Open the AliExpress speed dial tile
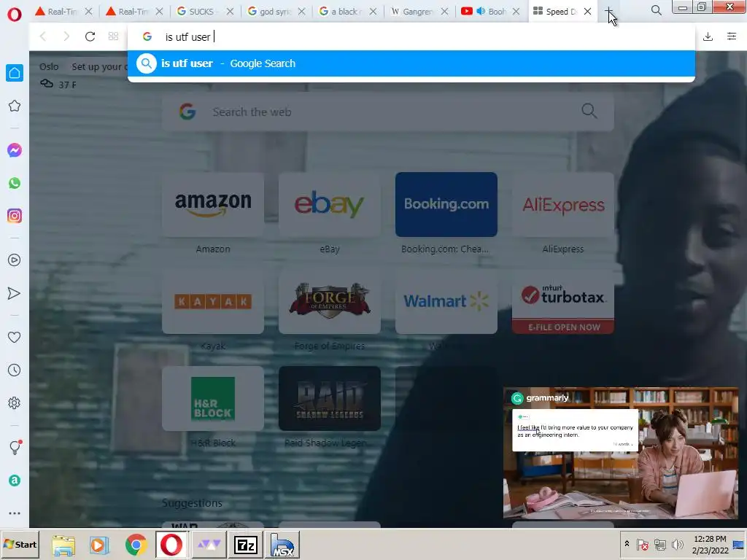Screen dimensions: 747x560 [x=563, y=204]
